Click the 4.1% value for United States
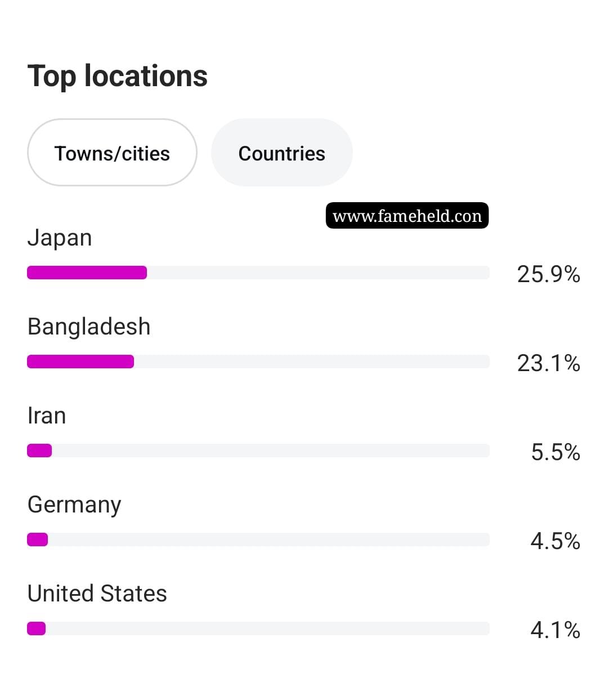Image resolution: width=608 pixels, height=700 pixels. coord(555,630)
